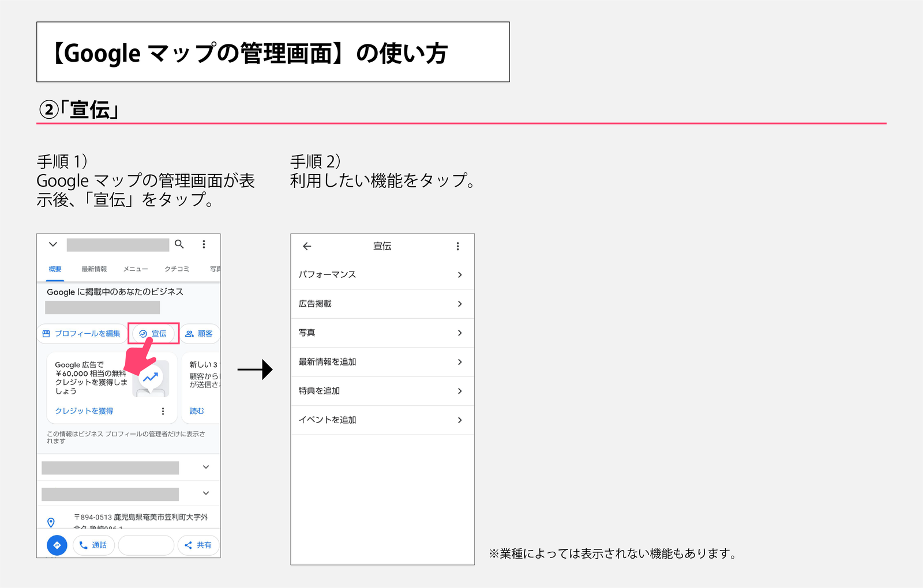
Task: Click the chevron on the イベントを追加 row
Action: pos(460,420)
